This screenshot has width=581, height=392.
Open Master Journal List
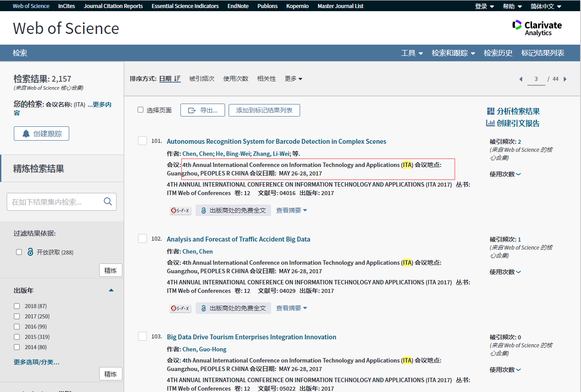click(x=340, y=6)
